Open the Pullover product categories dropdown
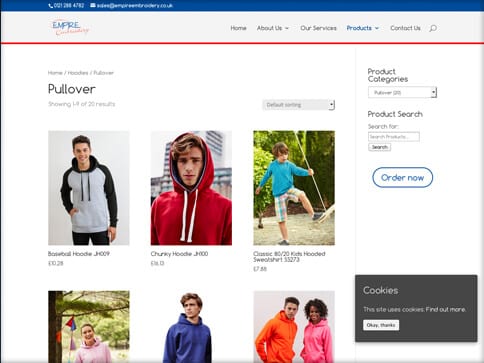Image resolution: width=484 pixels, height=363 pixels. coord(402,92)
